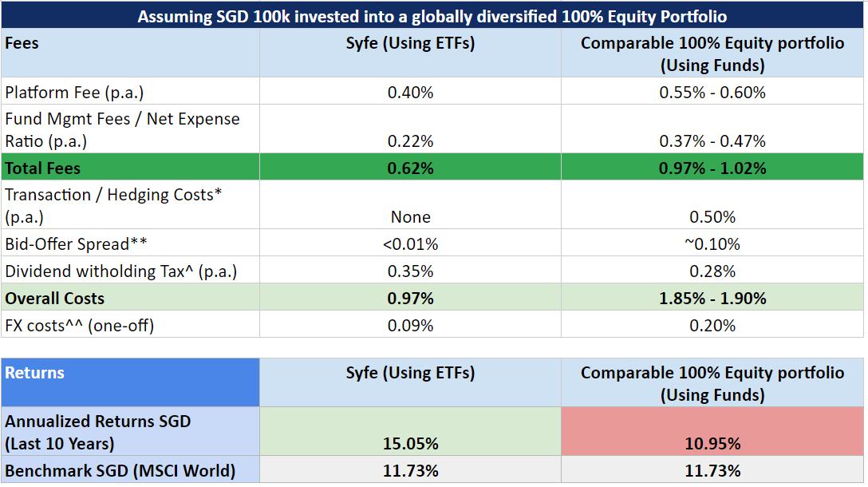Click the red 10.95% returns cell
This screenshot has height=487, width=868.
pyautogui.click(x=712, y=431)
